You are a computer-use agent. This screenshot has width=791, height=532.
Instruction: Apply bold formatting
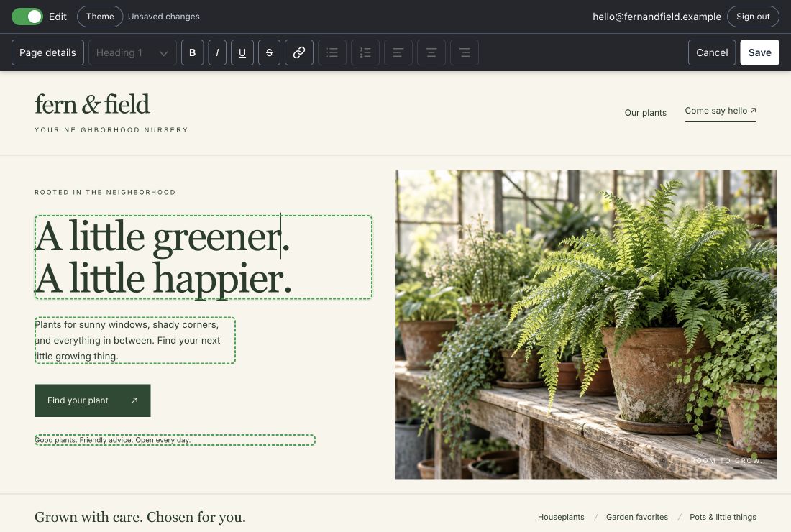[192, 52]
